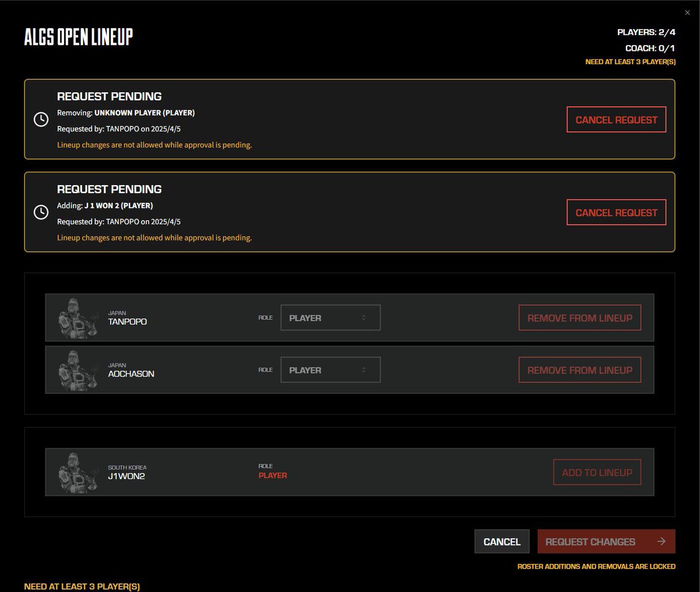This screenshot has height=592, width=700.
Task: Click the TANPOPO player name
Action: coord(127,322)
